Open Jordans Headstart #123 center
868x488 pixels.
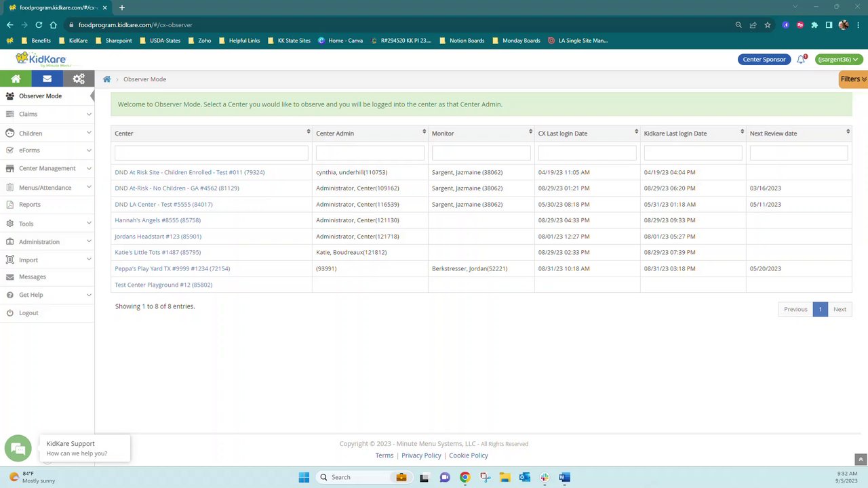point(158,237)
